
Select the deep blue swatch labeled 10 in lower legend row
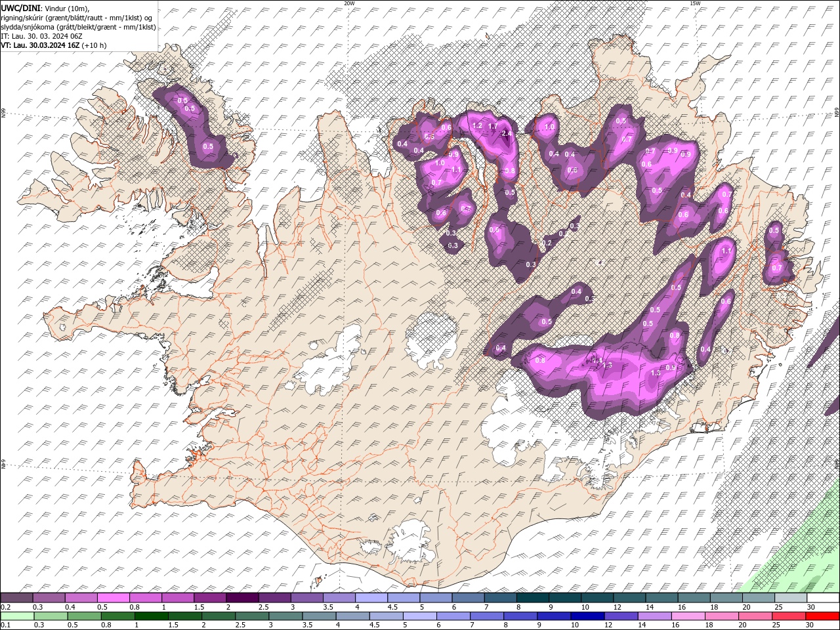(x=586, y=616)
